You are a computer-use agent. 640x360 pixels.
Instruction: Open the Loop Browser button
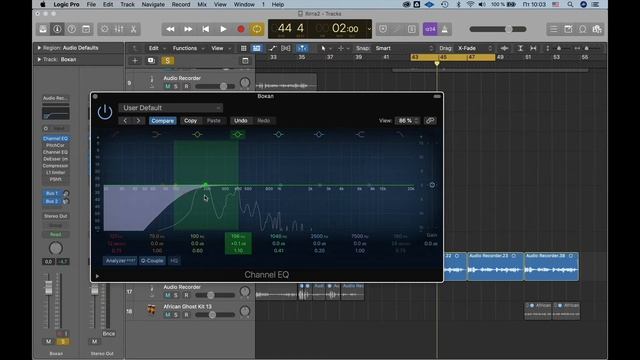583,29
